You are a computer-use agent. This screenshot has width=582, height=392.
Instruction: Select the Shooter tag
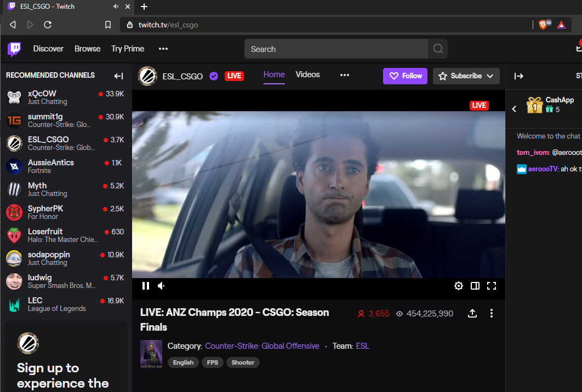(x=243, y=362)
